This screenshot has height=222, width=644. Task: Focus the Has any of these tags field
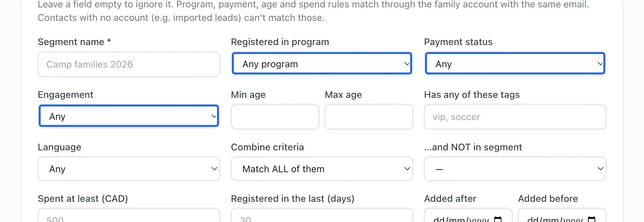pyautogui.click(x=515, y=117)
